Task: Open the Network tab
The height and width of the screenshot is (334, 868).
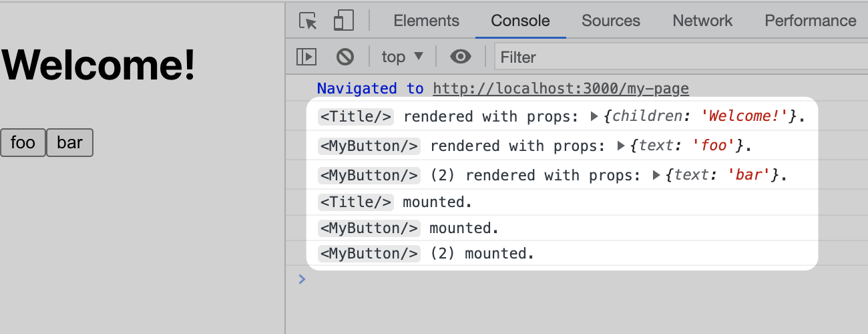Action: [x=702, y=21]
